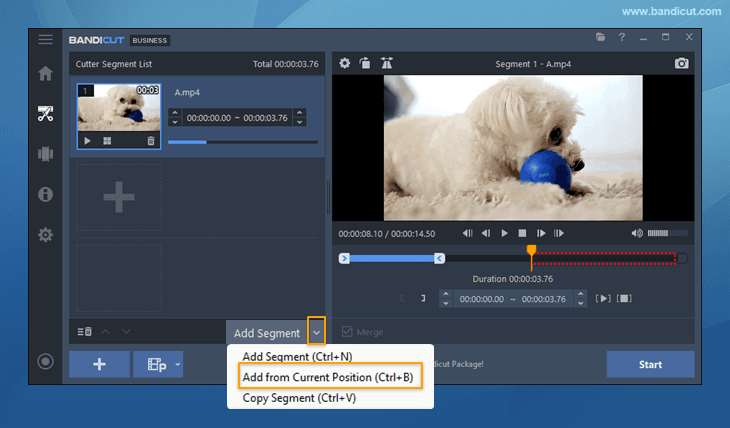Screen dimensions: 730x428
Task: Open the Joiner mode in the sidebar
Action: [45, 154]
